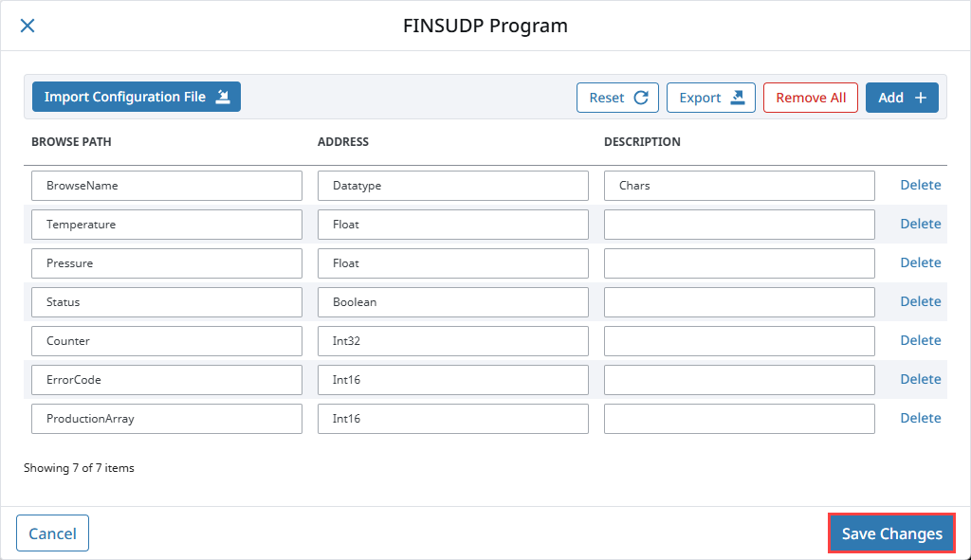The height and width of the screenshot is (560, 971).
Task: Delete the ProductionArray row
Action: pos(920,418)
